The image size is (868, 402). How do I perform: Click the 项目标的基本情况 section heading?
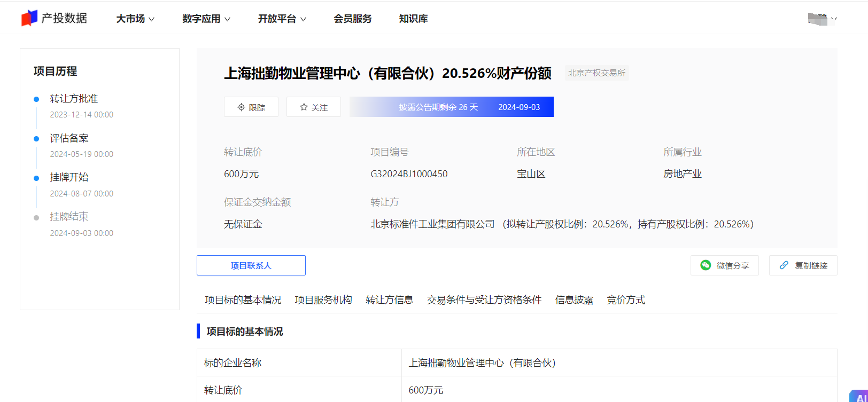click(245, 332)
